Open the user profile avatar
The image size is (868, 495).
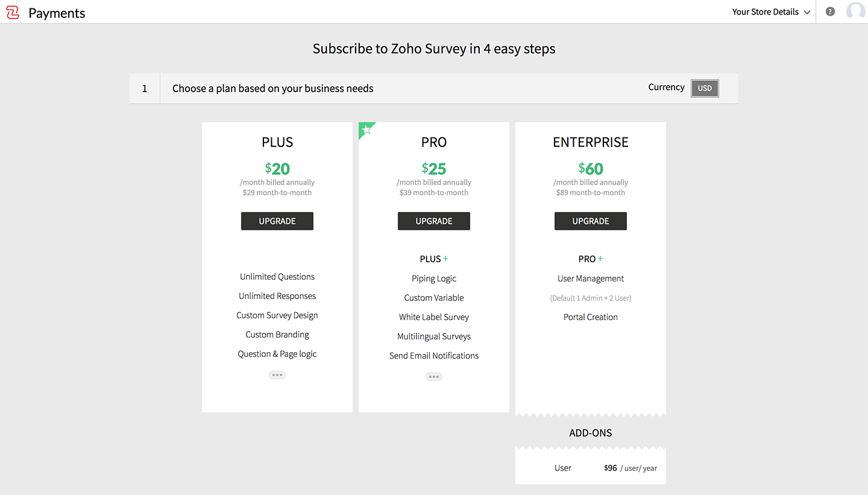point(855,11)
